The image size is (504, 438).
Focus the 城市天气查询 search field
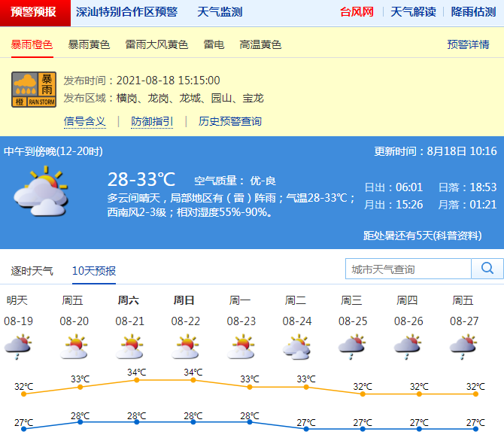pyautogui.click(x=408, y=269)
